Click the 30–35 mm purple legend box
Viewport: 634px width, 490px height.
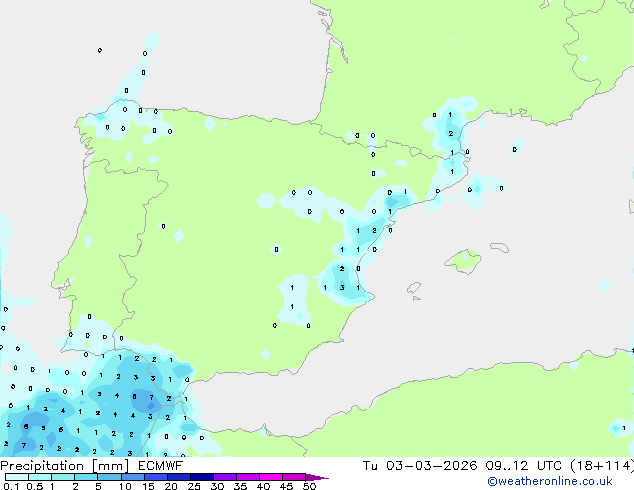pyautogui.click(x=225, y=477)
